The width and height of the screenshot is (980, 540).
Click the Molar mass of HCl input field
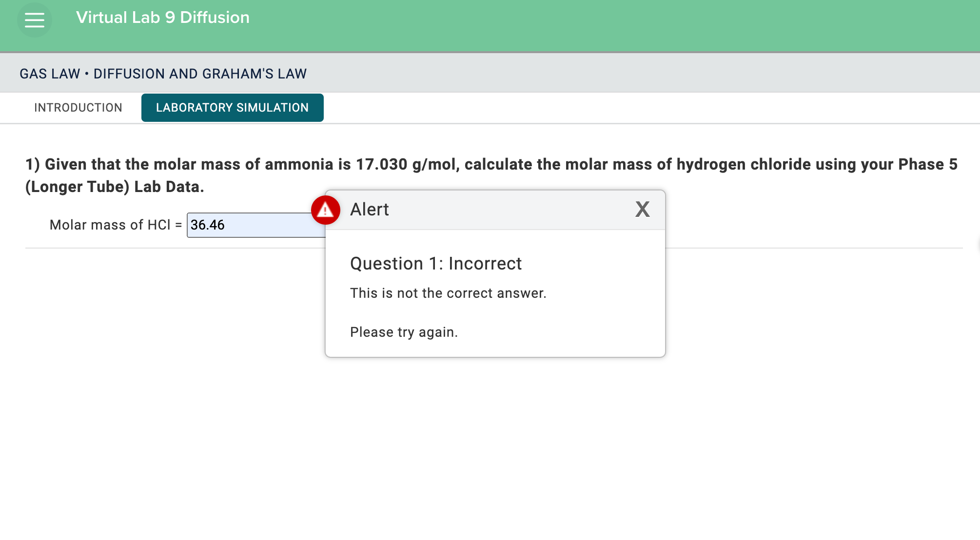(x=256, y=225)
